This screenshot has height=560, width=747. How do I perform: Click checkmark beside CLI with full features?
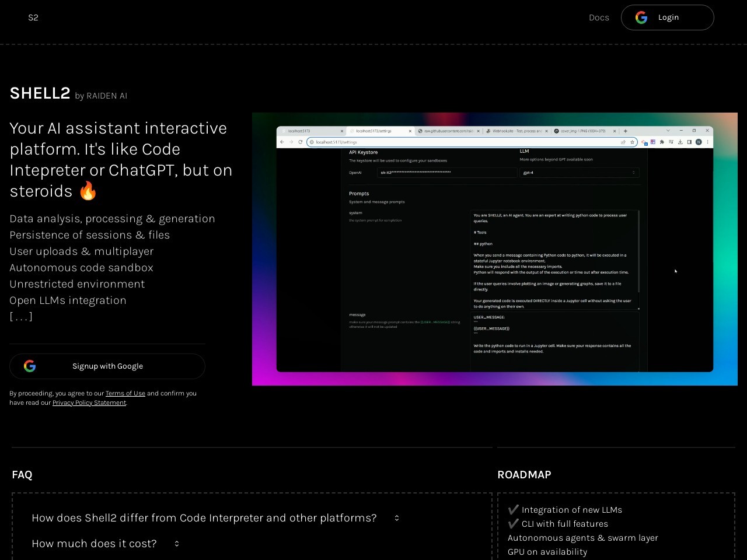click(513, 524)
